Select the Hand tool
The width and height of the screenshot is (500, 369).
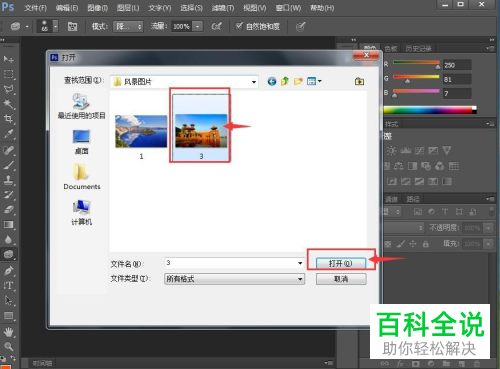[x=8, y=332]
